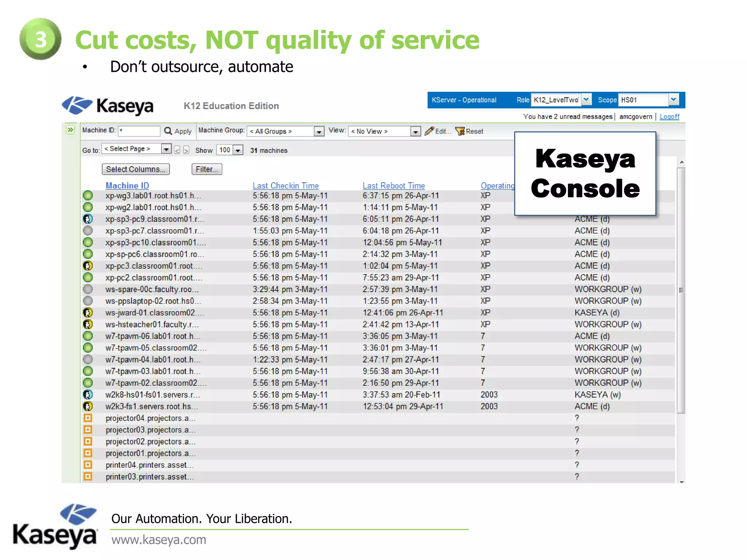Click the gray offline icon for ws-spare-00c
The height and width of the screenshot is (560, 747).
tap(88, 289)
